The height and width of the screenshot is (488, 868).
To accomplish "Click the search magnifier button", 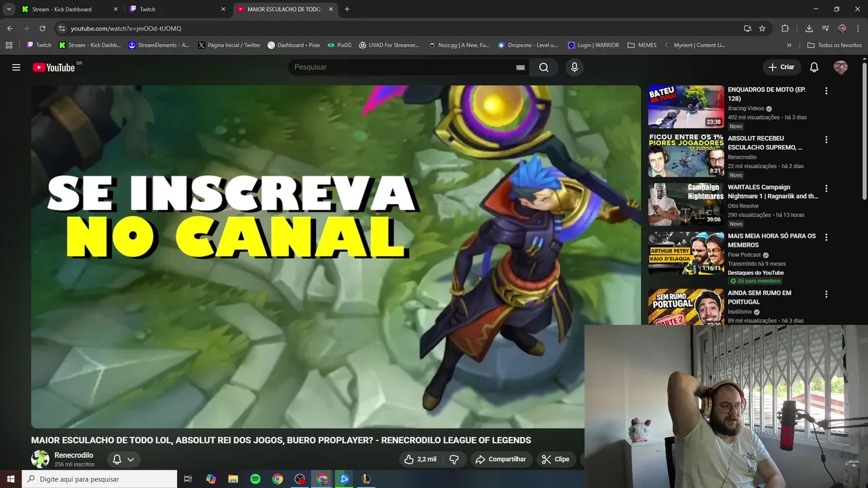I will point(544,67).
